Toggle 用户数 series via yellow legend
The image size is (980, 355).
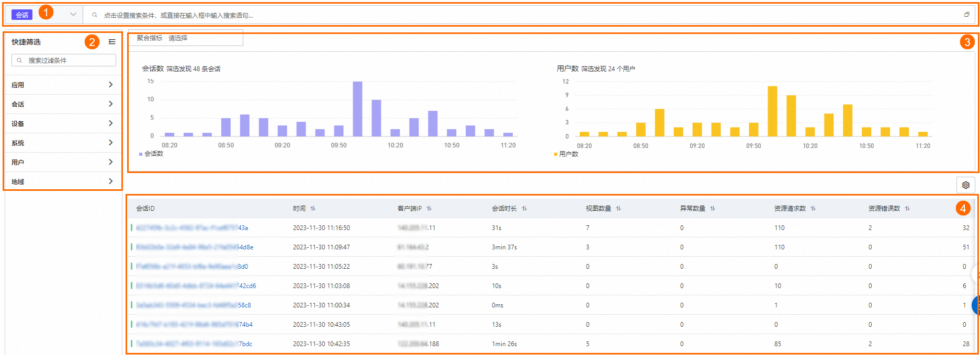pyautogui.click(x=566, y=154)
